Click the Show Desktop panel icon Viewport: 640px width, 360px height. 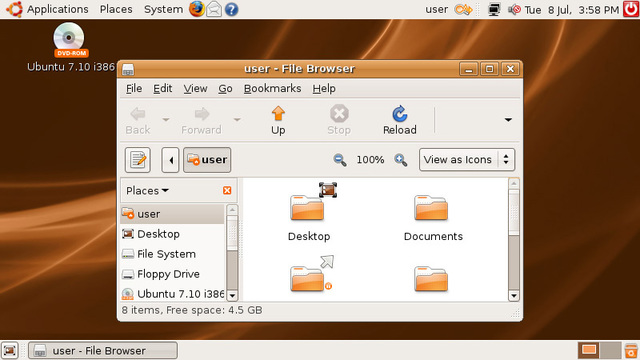10,351
